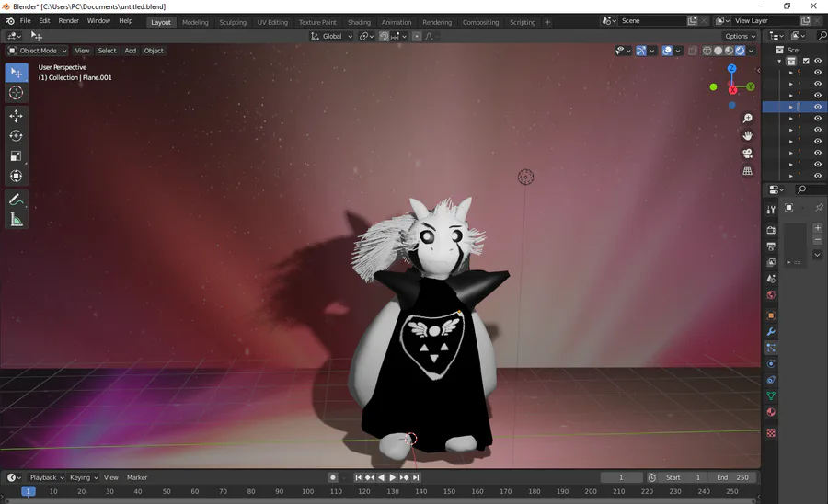This screenshot has width=828, height=504.
Task: Open the View Layer properties icon
Action: 771,262
